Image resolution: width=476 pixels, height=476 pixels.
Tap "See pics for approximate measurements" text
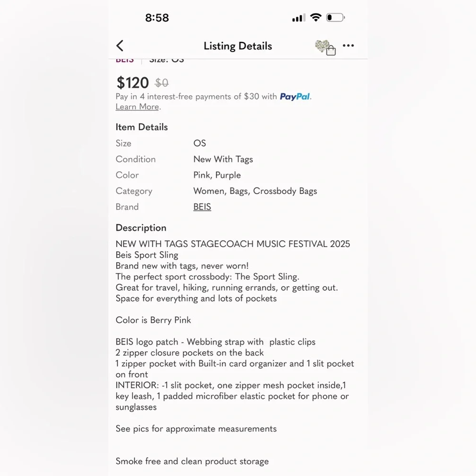196,429
